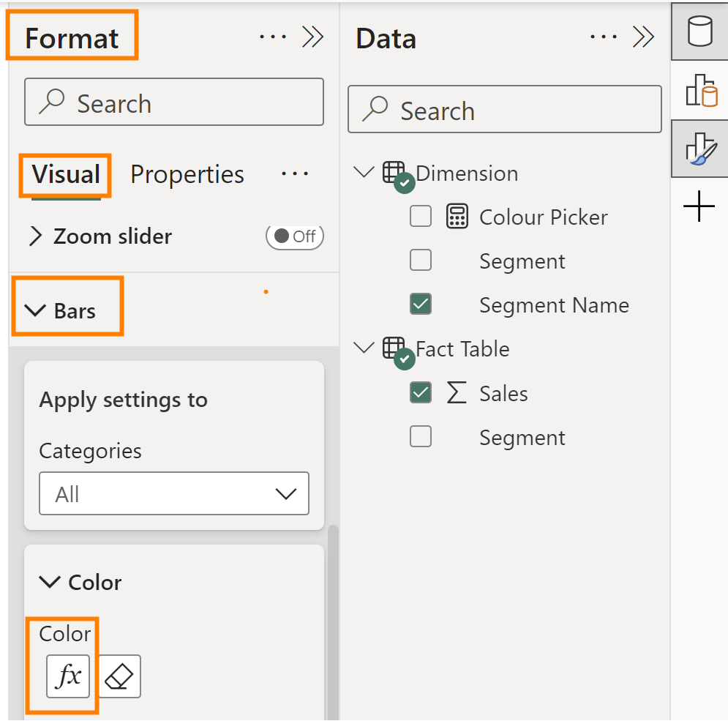Open conditional formatting fx button for Color
728x721 pixels.
(68, 676)
